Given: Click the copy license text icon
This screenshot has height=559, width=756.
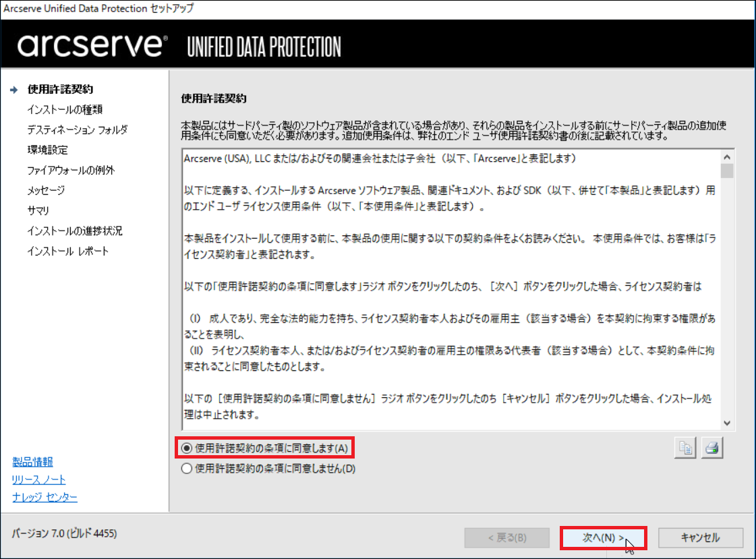Looking at the screenshot, I should click(685, 448).
